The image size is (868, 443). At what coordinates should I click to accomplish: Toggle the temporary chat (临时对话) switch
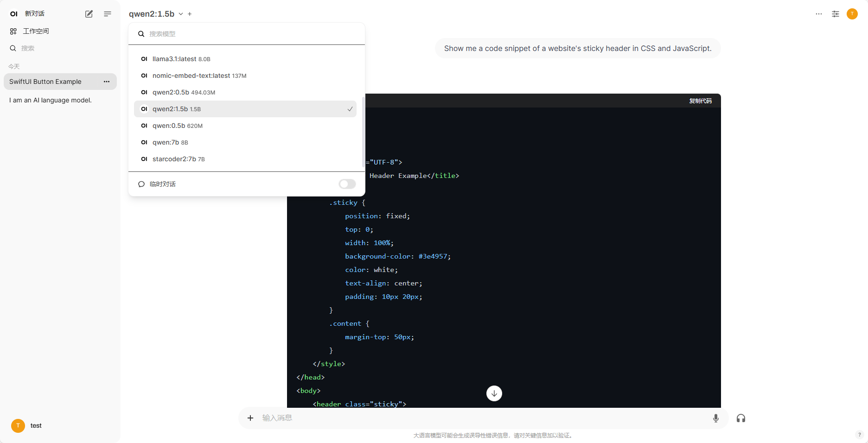click(347, 184)
